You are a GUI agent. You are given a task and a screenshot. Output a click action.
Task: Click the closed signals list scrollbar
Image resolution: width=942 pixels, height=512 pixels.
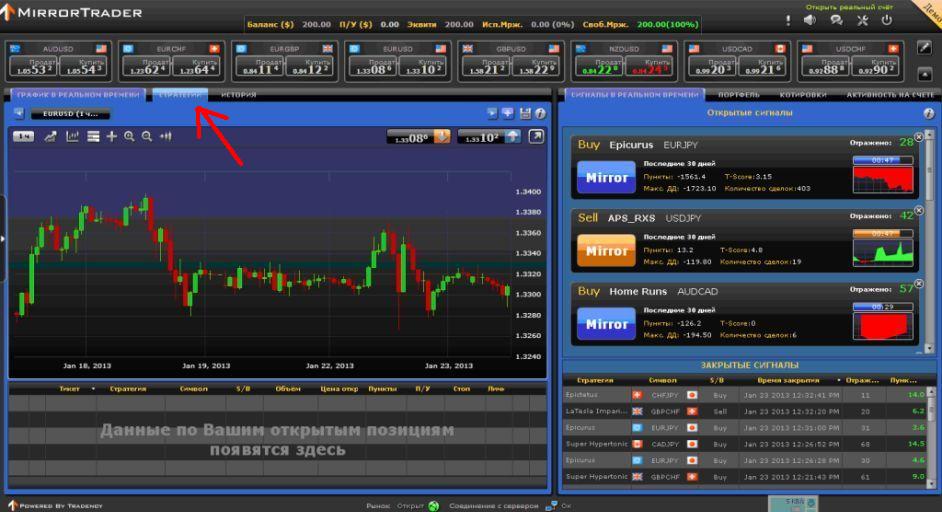pos(932,438)
